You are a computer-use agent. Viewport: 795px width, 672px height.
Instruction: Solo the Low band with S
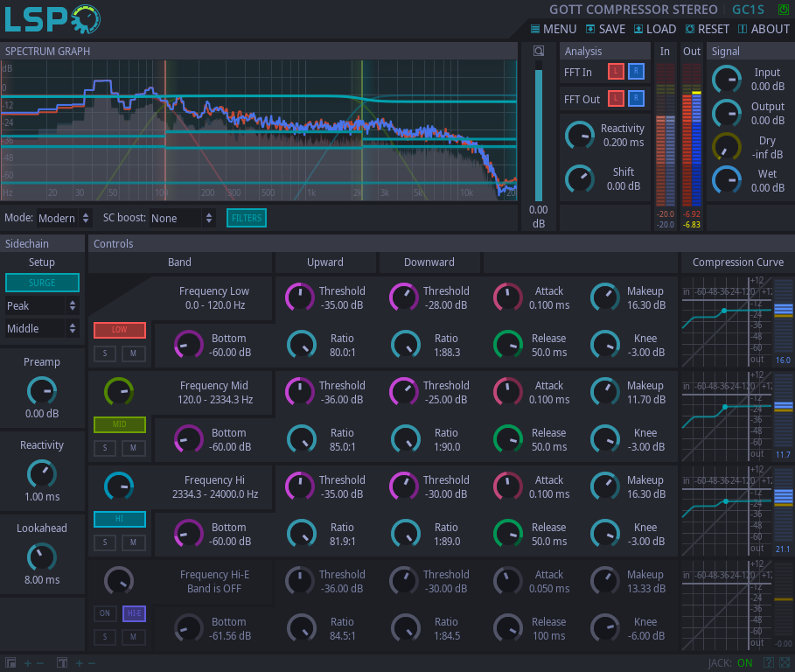[x=105, y=353]
